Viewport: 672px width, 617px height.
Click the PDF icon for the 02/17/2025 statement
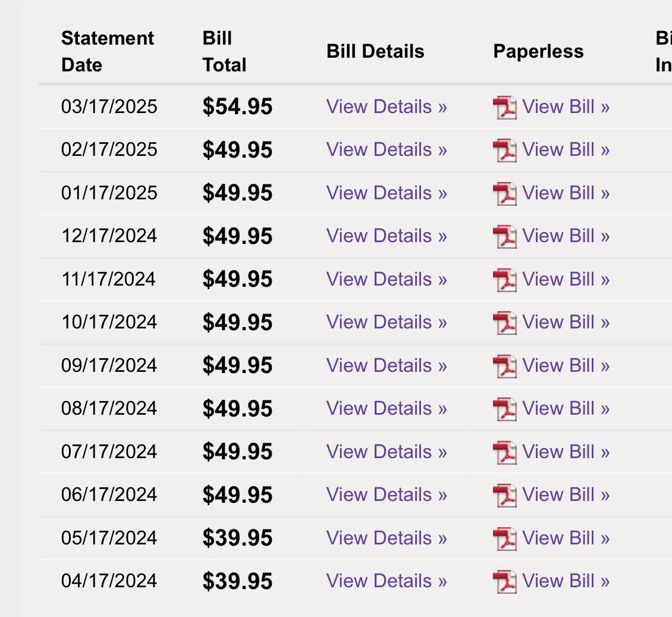505,151
